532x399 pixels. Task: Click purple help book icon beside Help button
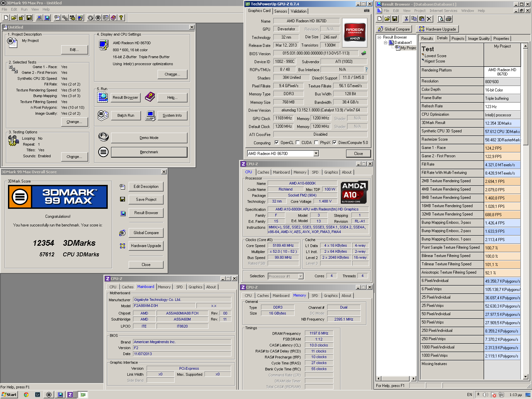[x=150, y=97]
